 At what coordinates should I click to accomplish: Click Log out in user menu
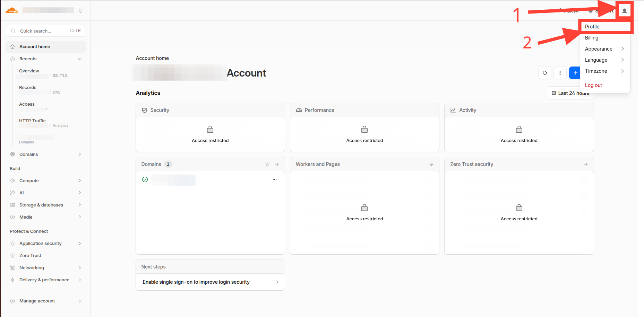pyautogui.click(x=605, y=85)
